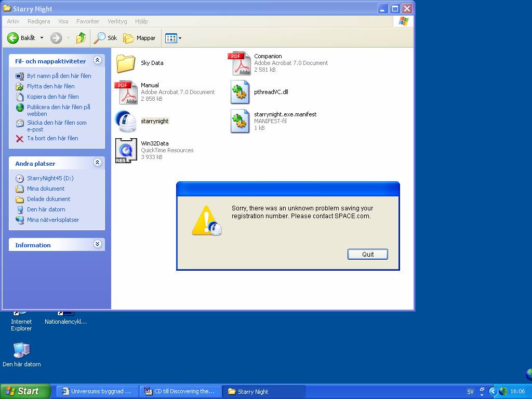Select the Win32Data QuickTime resource icon
The image size is (532, 399).
126,151
